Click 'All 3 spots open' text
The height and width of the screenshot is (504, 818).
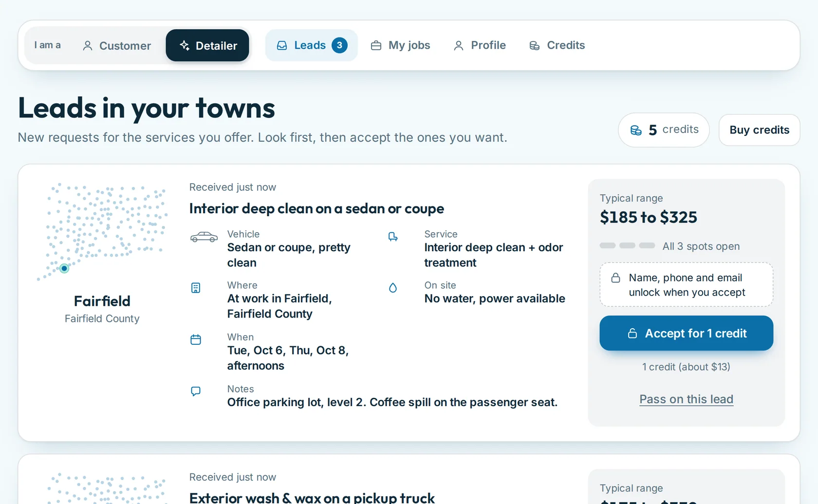click(701, 246)
